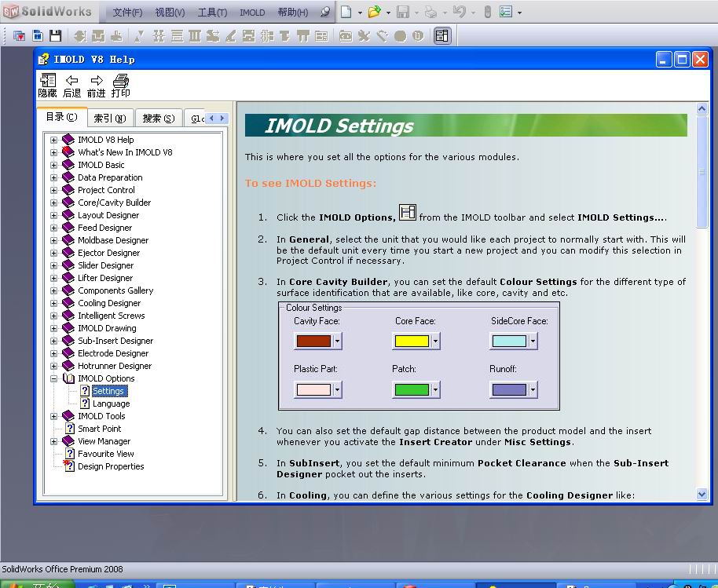Expand the Core/Cavity Builder node

point(53,203)
